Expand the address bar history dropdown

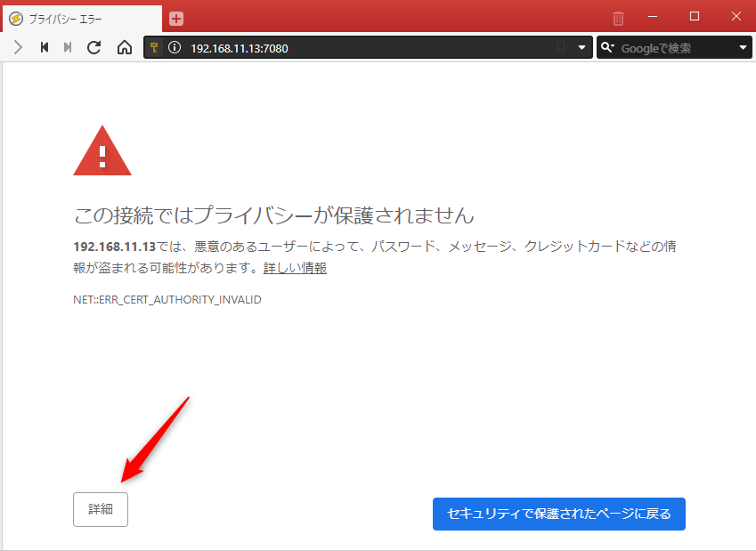(x=582, y=48)
